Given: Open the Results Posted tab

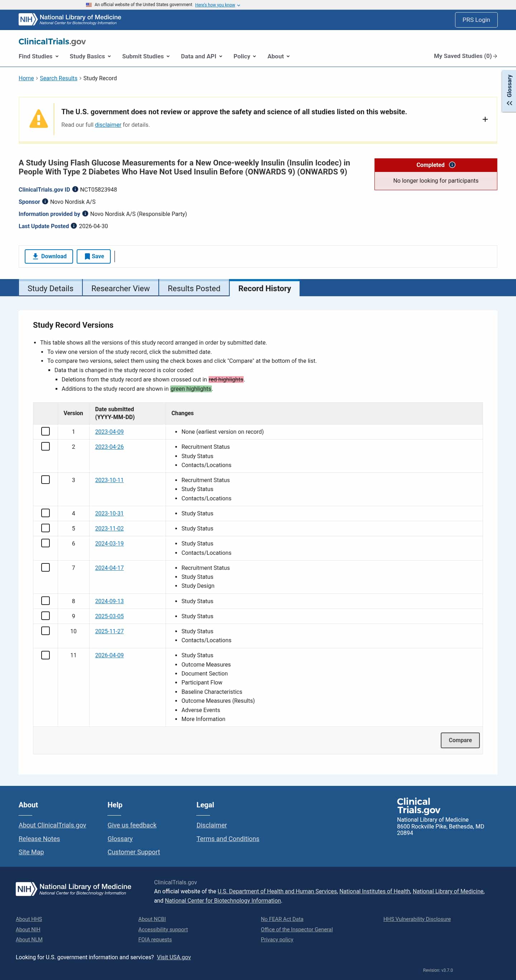Looking at the screenshot, I should click(194, 288).
